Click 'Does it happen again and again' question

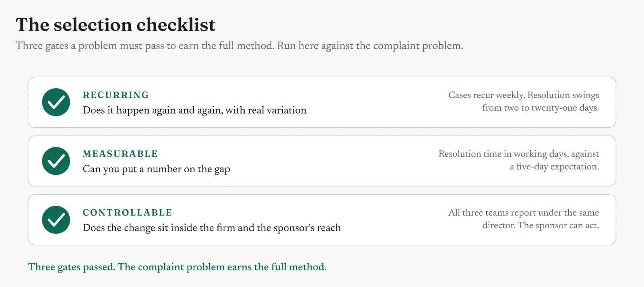pos(194,110)
